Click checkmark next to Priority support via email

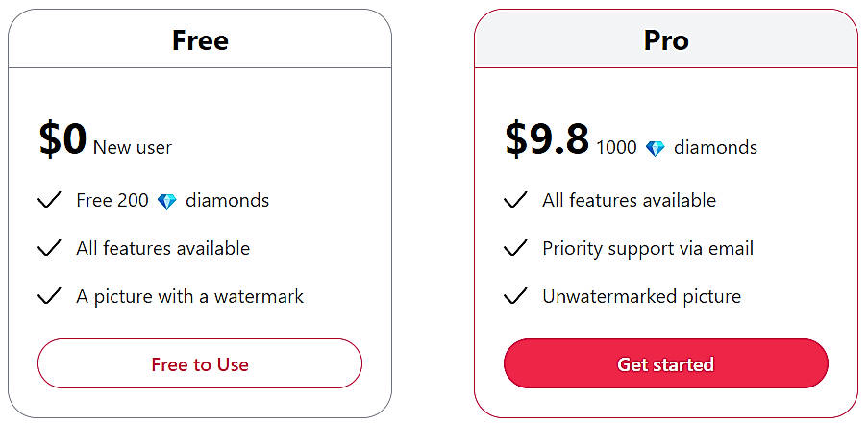pyautogui.click(x=515, y=248)
